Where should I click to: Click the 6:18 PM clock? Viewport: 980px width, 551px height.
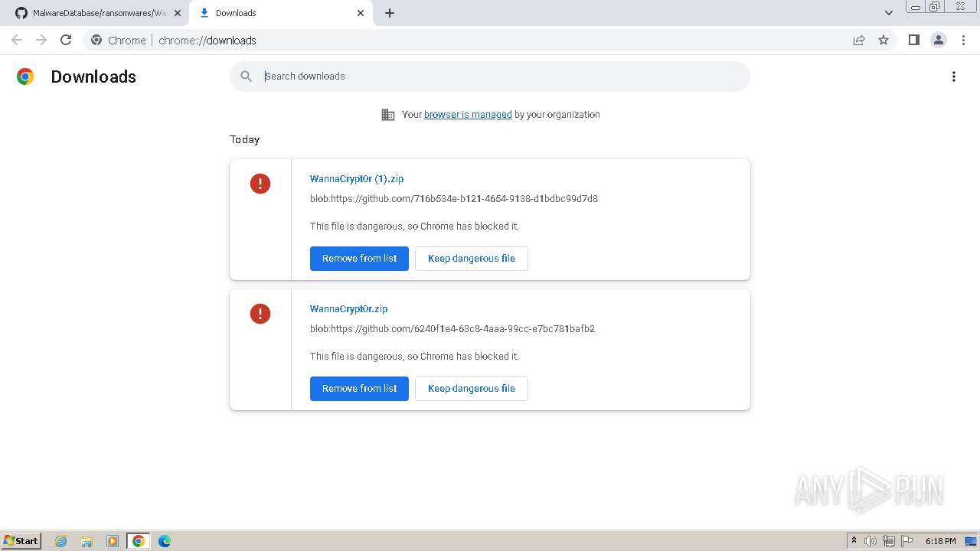coord(940,541)
